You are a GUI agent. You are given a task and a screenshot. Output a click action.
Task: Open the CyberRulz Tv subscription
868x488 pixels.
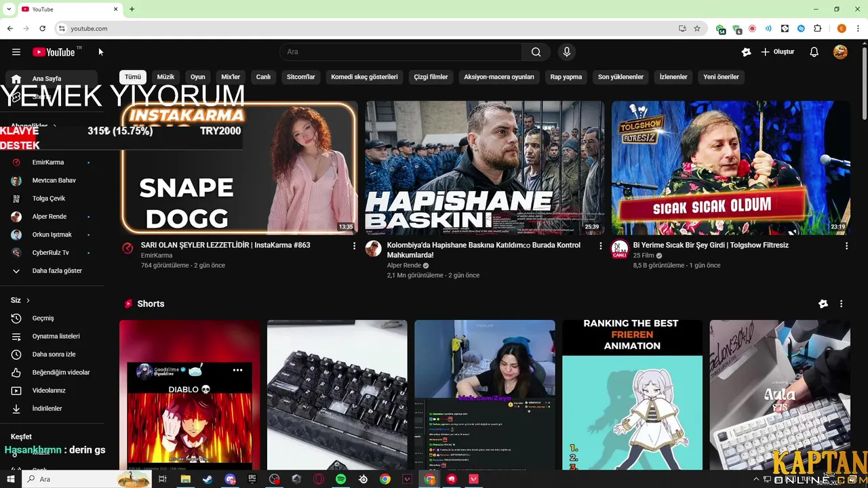pos(53,253)
